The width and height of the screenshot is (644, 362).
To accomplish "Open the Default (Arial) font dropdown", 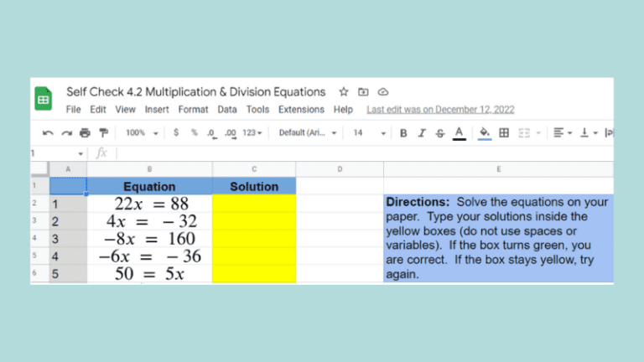I will click(x=308, y=133).
